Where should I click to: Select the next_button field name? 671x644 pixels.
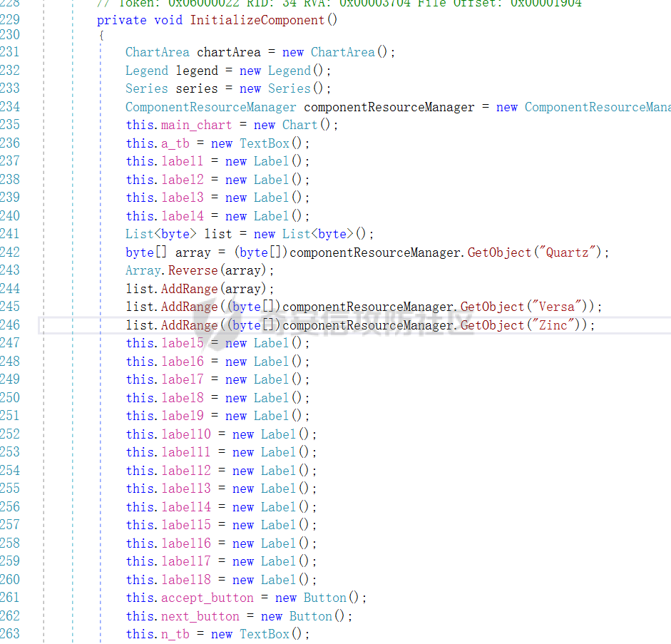(x=200, y=616)
